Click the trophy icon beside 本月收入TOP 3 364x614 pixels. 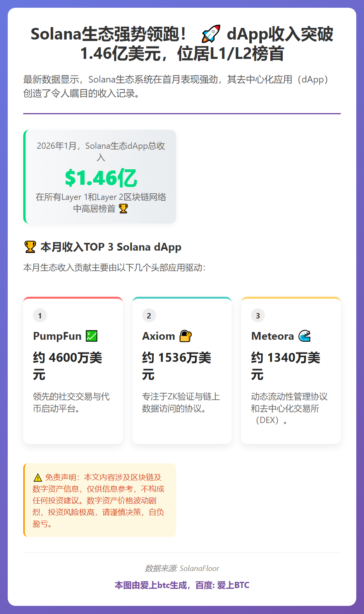point(30,247)
